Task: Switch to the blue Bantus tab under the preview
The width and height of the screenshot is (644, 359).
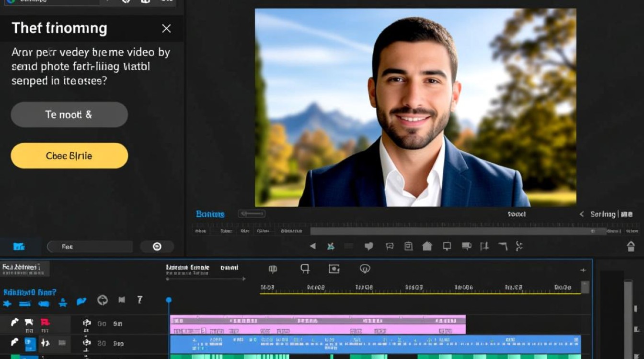Action: pyautogui.click(x=210, y=214)
